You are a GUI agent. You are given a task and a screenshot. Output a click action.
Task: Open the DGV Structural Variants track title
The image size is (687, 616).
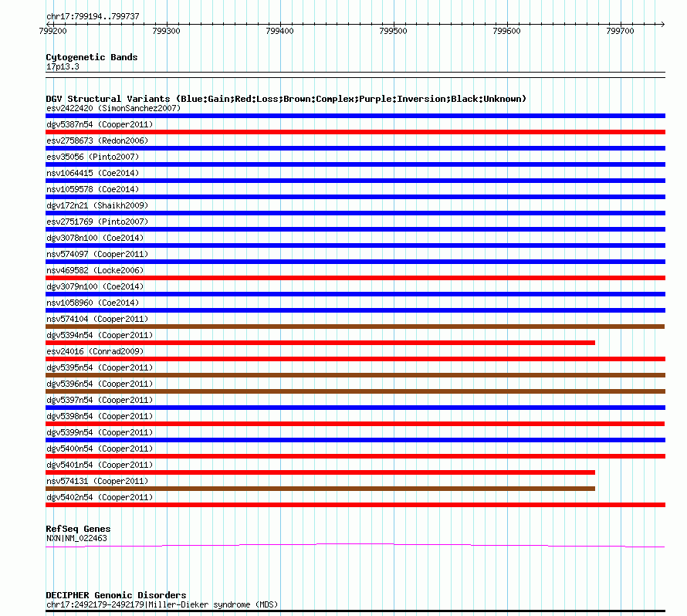coord(286,99)
